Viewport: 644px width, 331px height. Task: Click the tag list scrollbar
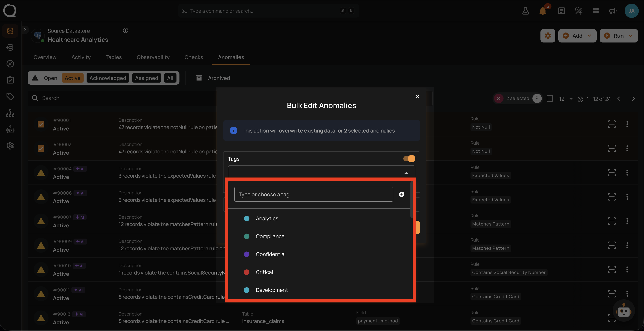(x=412, y=200)
